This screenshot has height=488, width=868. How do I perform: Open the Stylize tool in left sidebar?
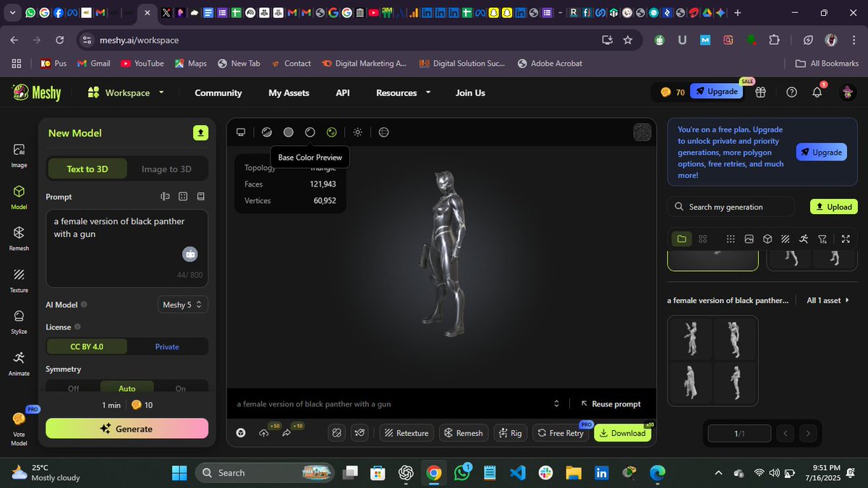tap(19, 321)
